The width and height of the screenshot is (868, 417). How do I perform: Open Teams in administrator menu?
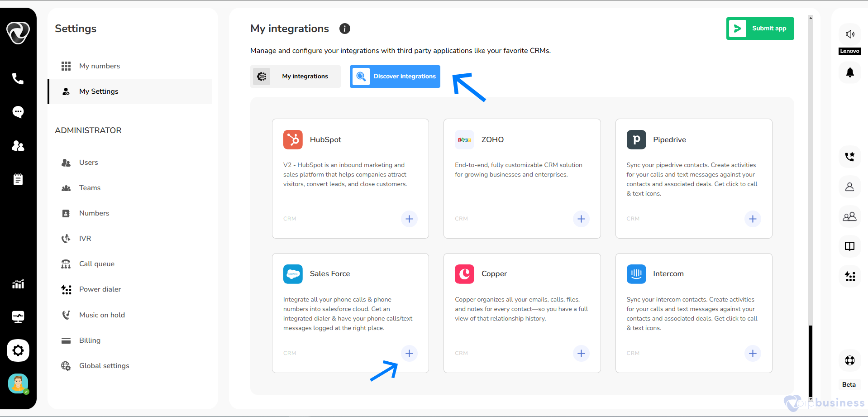[130, 188]
